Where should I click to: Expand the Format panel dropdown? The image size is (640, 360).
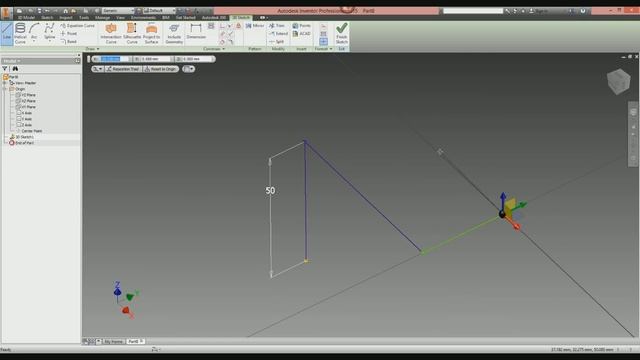(x=323, y=49)
